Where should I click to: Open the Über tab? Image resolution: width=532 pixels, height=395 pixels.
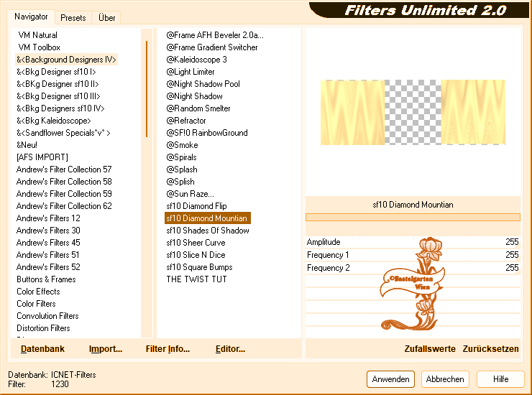(x=106, y=18)
